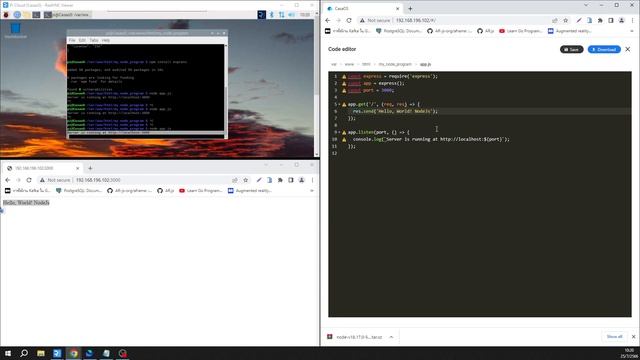The height and width of the screenshot is (360, 640).
Task: Open Tabs menu in Pi terminal window
Action: tap(94, 40)
